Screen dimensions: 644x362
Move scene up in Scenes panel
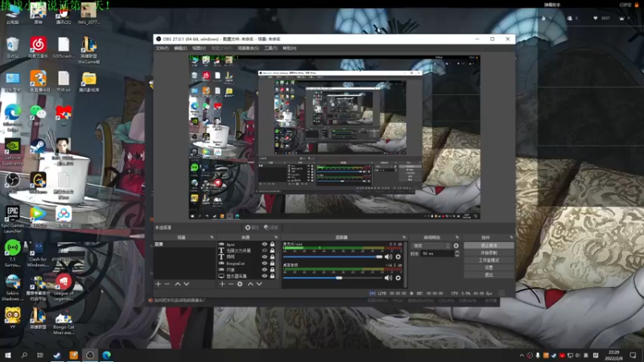[x=177, y=284]
